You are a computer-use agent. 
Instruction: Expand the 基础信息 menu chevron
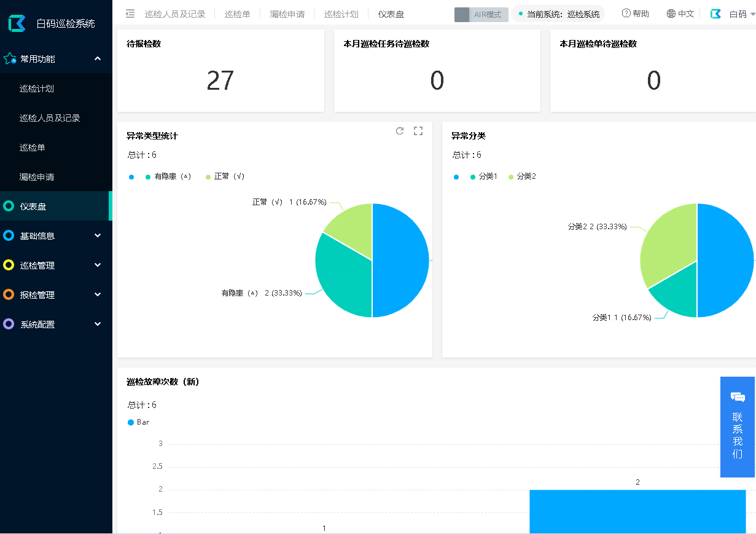(98, 235)
